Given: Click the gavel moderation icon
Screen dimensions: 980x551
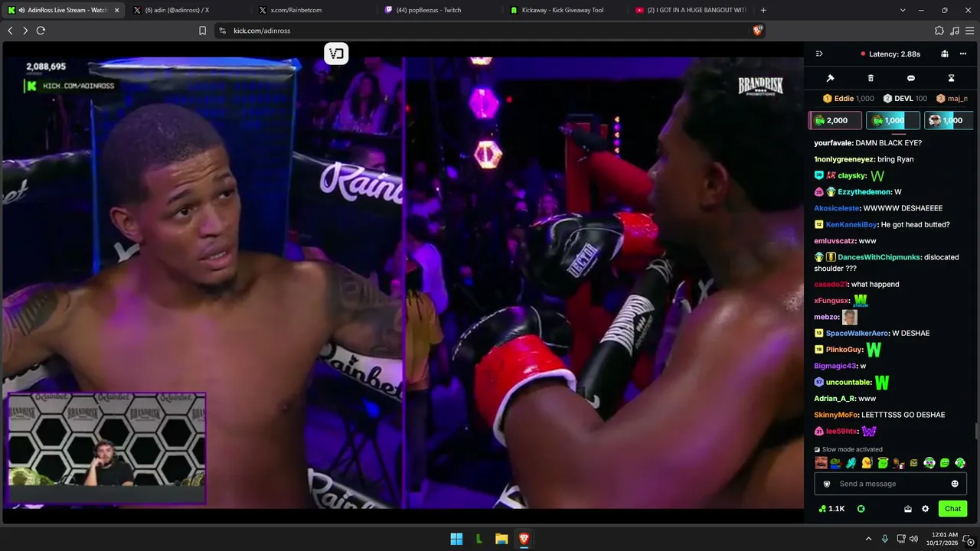Looking at the screenshot, I should point(830,78).
